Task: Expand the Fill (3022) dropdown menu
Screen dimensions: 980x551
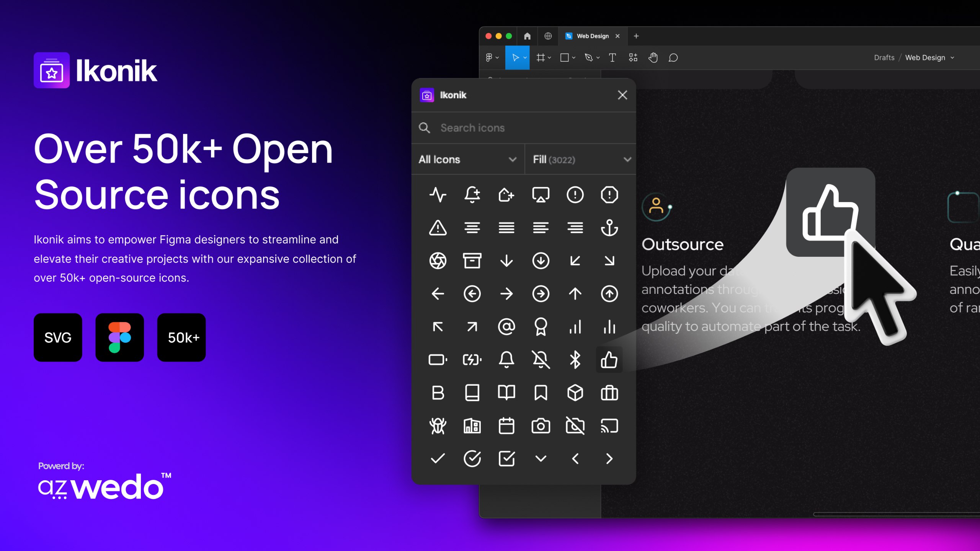Action: (x=580, y=160)
